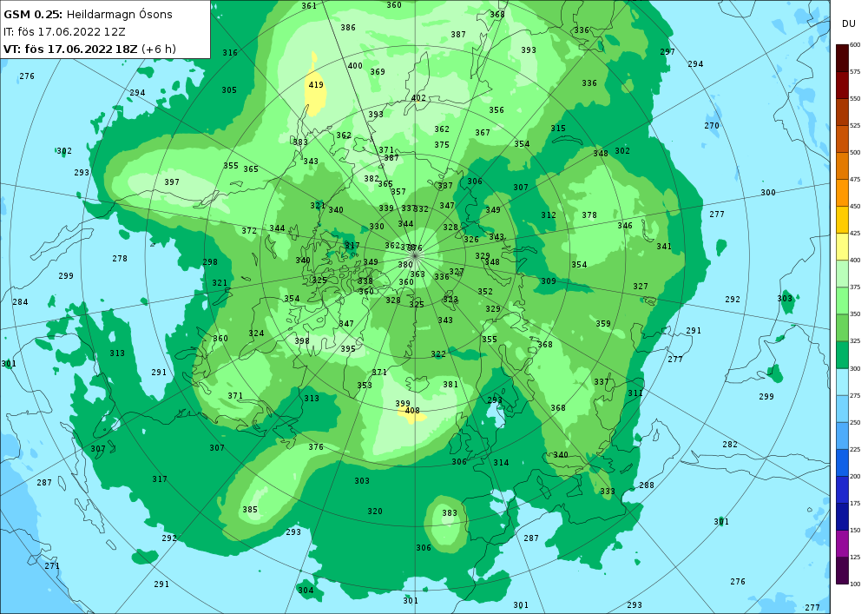
Task: Pick the dark green 300–325 color bar segment
Action: click(842, 354)
